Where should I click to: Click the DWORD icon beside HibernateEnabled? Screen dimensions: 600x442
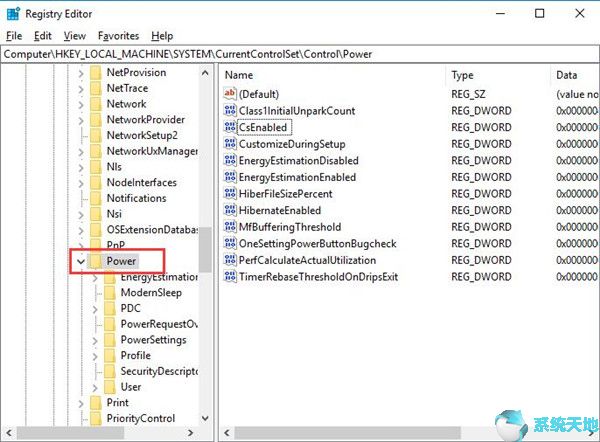[x=230, y=210]
